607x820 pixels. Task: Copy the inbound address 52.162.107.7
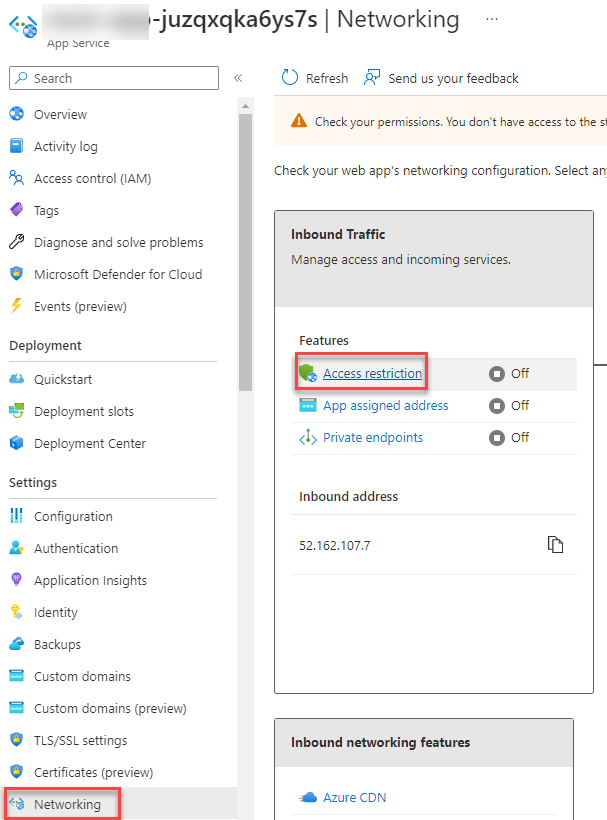(x=555, y=544)
